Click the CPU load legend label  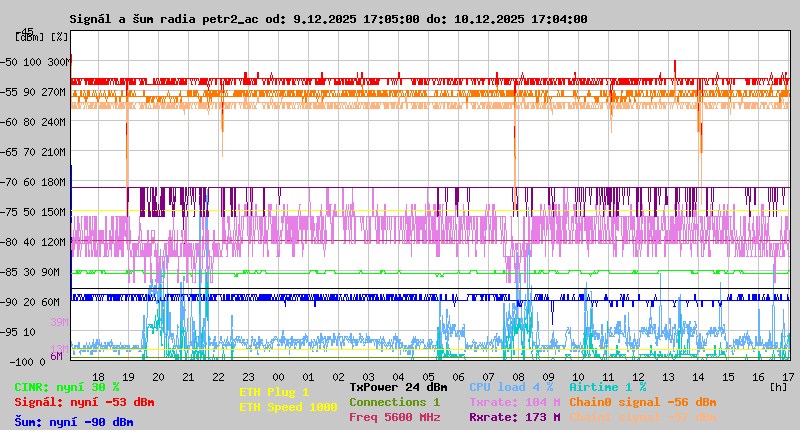[x=511, y=387]
